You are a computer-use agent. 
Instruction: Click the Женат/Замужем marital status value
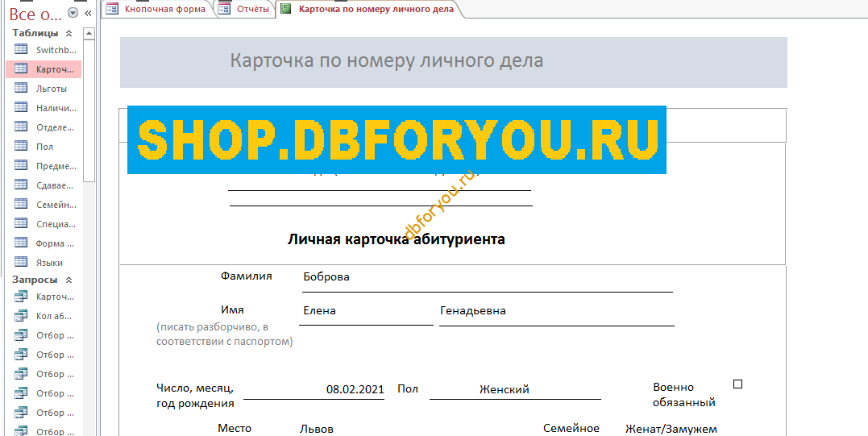click(671, 429)
